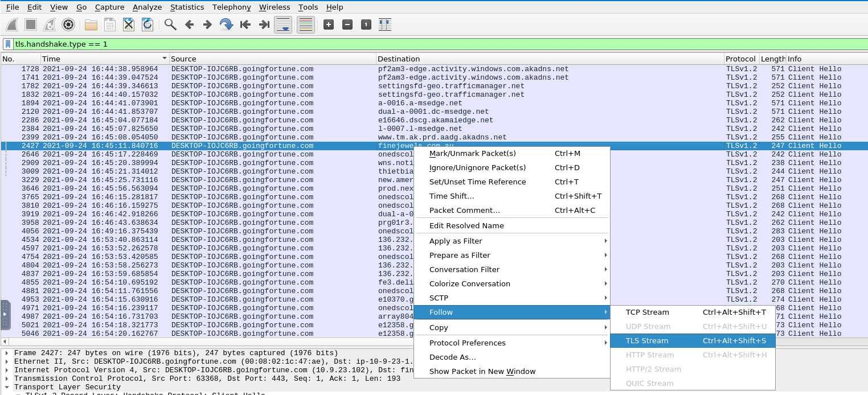
Task: Jump to the first packet
Action: pos(245,24)
